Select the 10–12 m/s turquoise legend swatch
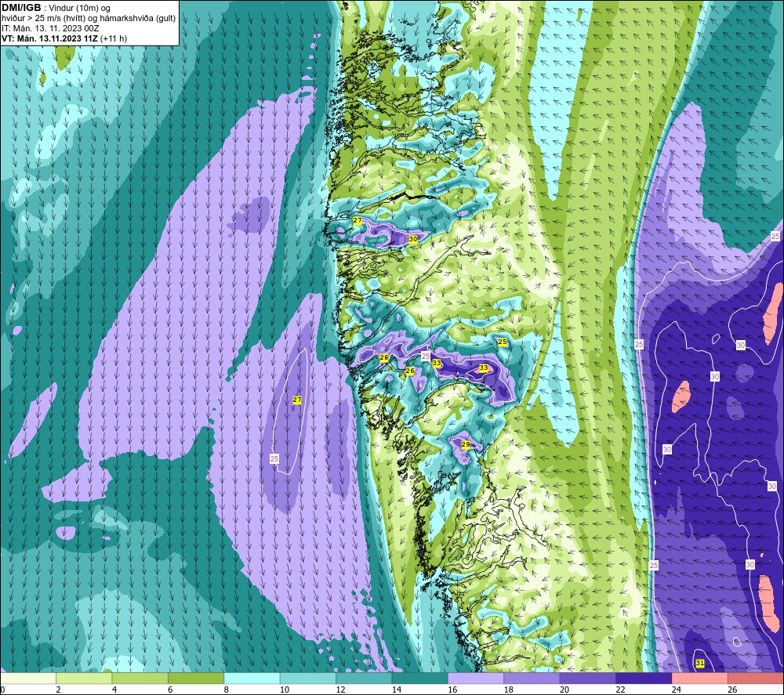 (x=308, y=678)
